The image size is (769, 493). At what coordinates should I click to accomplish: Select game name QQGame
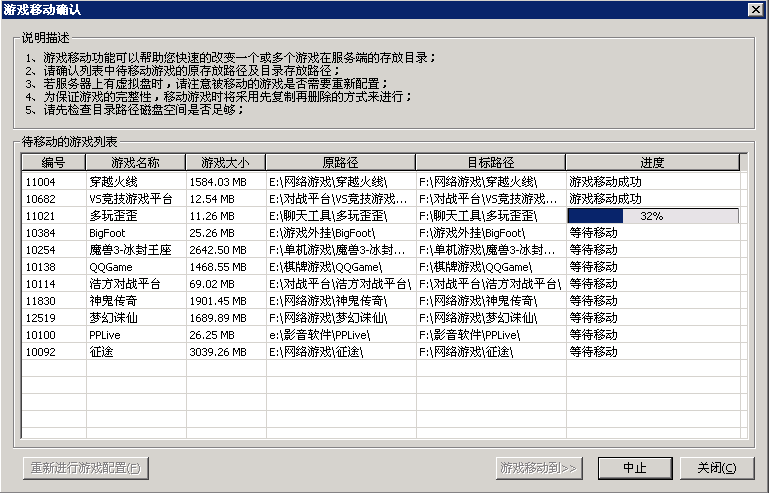(111, 267)
